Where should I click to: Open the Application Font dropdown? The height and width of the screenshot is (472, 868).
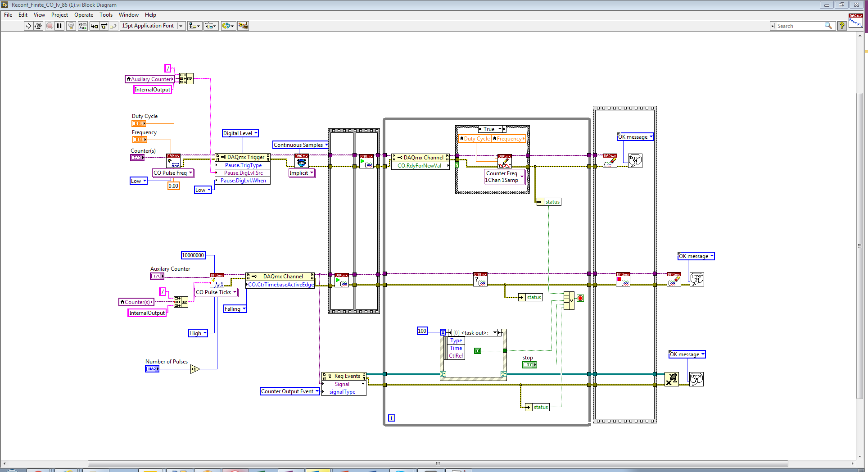coord(153,26)
